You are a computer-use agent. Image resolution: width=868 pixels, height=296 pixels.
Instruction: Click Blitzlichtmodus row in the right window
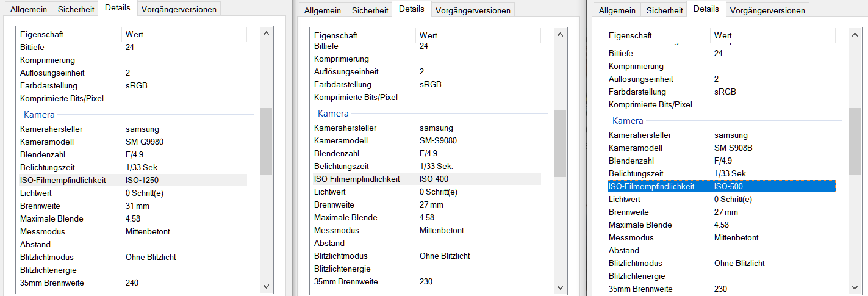(x=722, y=263)
